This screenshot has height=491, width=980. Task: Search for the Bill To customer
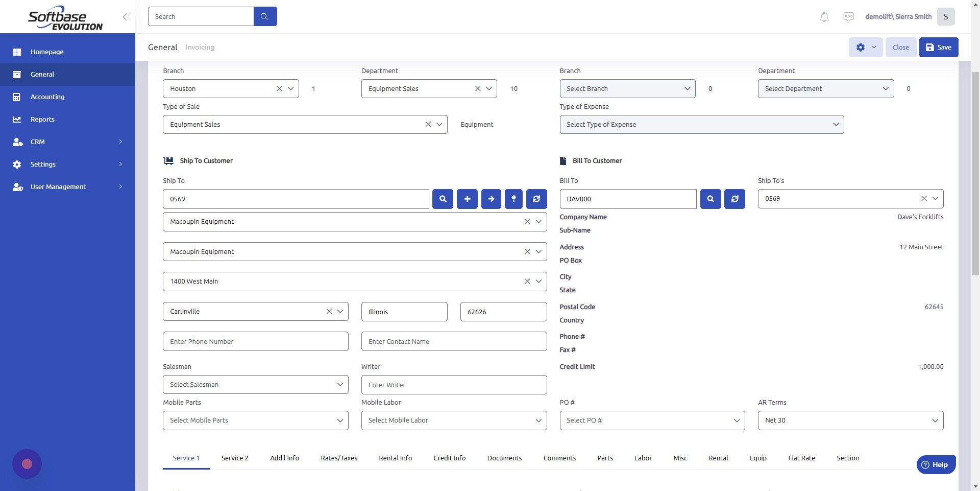(709, 199)
